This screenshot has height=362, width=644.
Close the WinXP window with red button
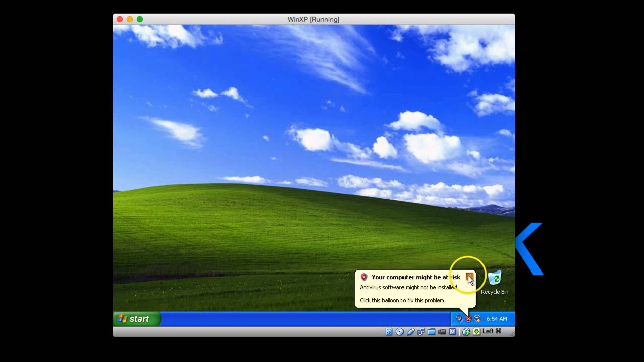pos(120,19)
